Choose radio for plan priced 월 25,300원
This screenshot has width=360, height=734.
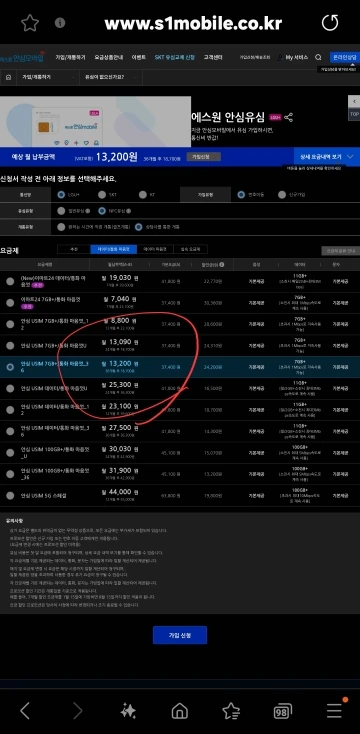click(x=10, y=389)
